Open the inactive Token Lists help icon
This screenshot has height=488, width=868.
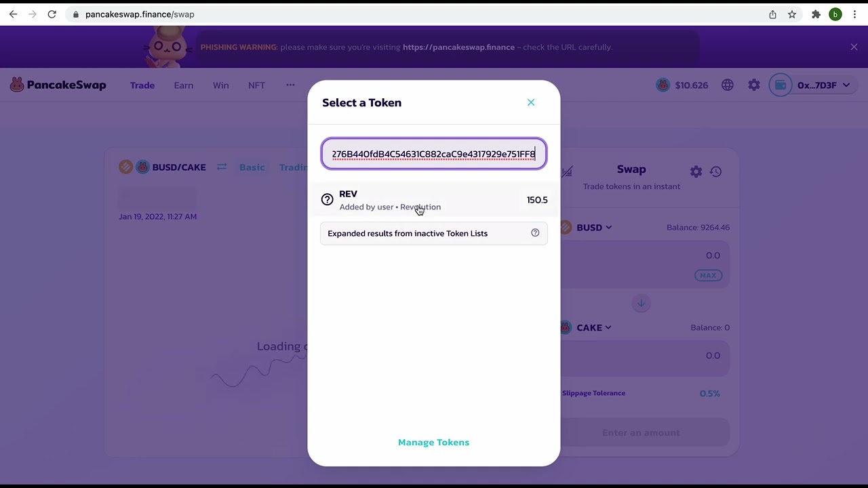(535, 233)
